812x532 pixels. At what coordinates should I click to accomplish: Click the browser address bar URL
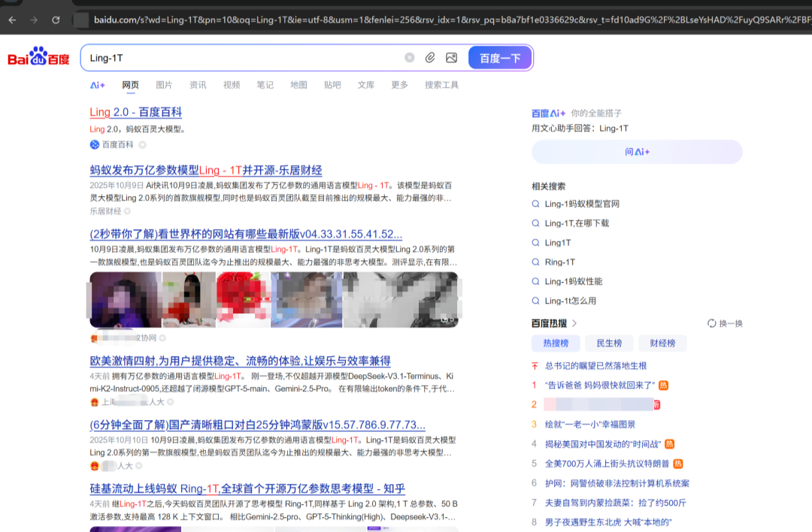coord(450,20)
